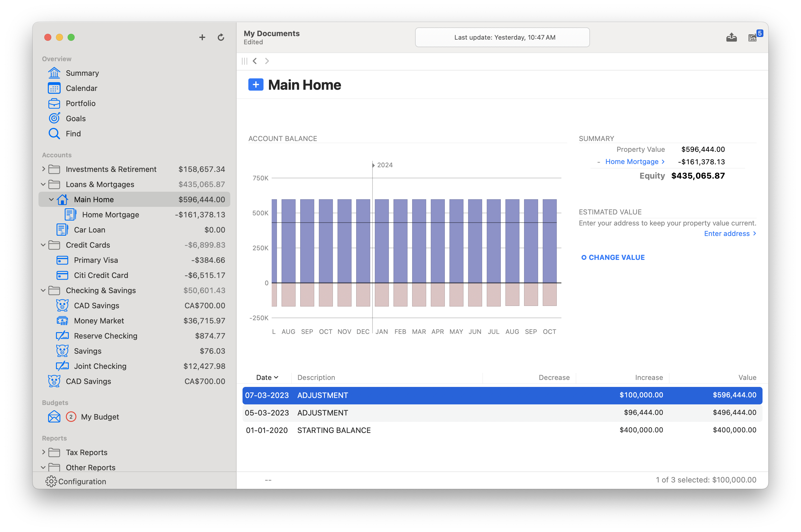This screenshot has height=532, width=801.
Task: Open Configuration gear icon
Action: coord(51,481)
